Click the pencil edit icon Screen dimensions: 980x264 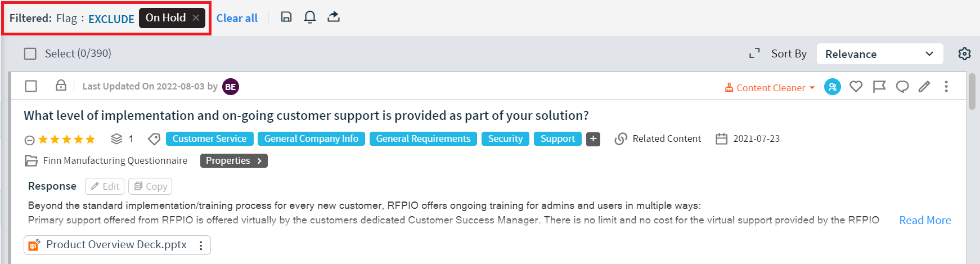924,87
